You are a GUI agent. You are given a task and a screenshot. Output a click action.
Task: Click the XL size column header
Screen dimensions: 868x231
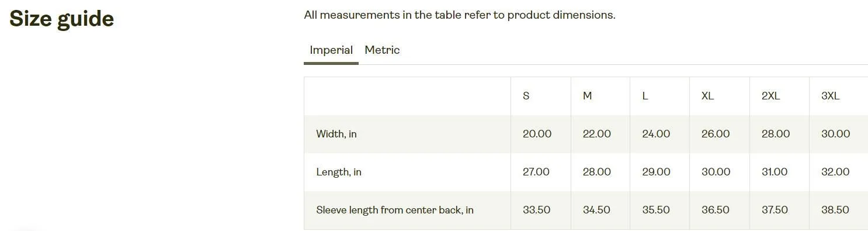pos(707,96)
